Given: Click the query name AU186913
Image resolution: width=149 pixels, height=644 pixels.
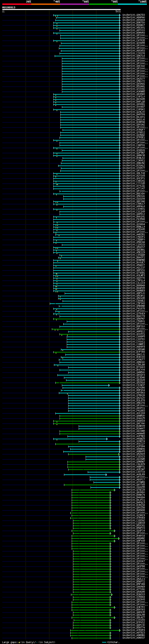Looking at the screenshot, I should 9,7.
